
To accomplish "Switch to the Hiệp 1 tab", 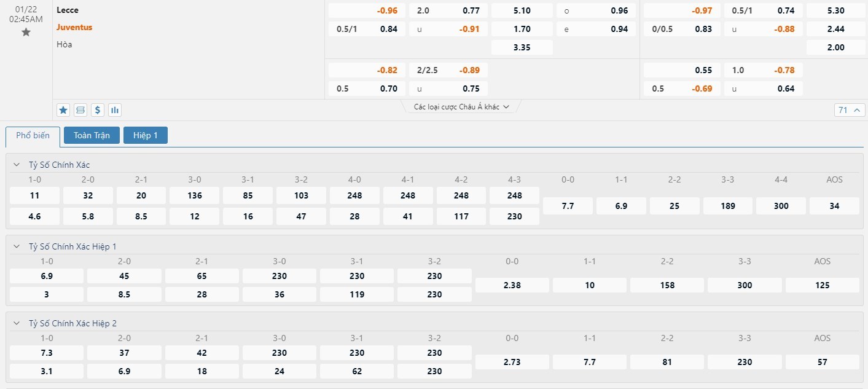I will (146, 135).
